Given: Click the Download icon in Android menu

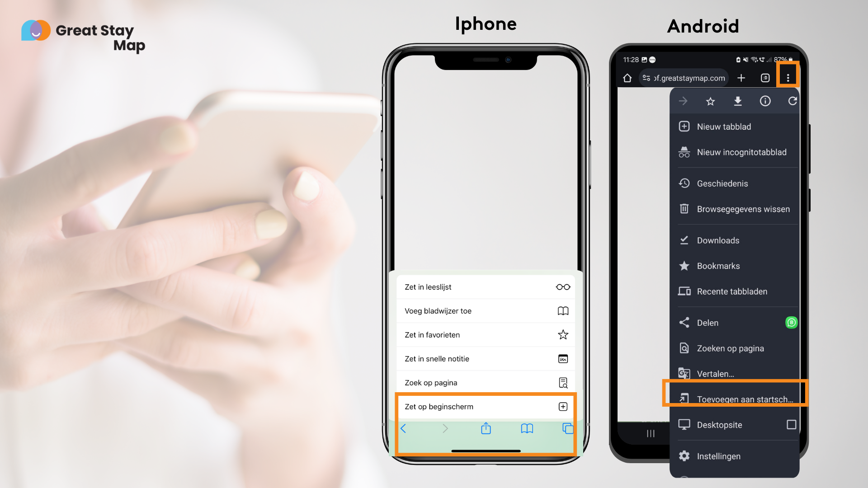Looking at the screenshot, I should click(738, 100).
